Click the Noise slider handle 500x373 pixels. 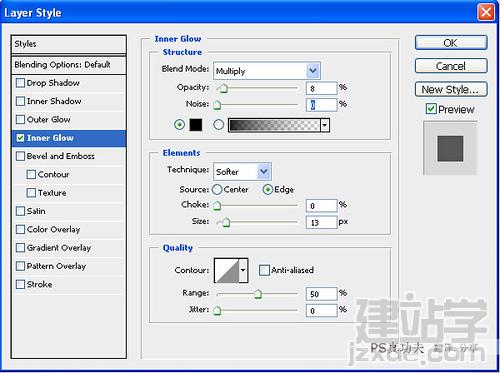217,105
